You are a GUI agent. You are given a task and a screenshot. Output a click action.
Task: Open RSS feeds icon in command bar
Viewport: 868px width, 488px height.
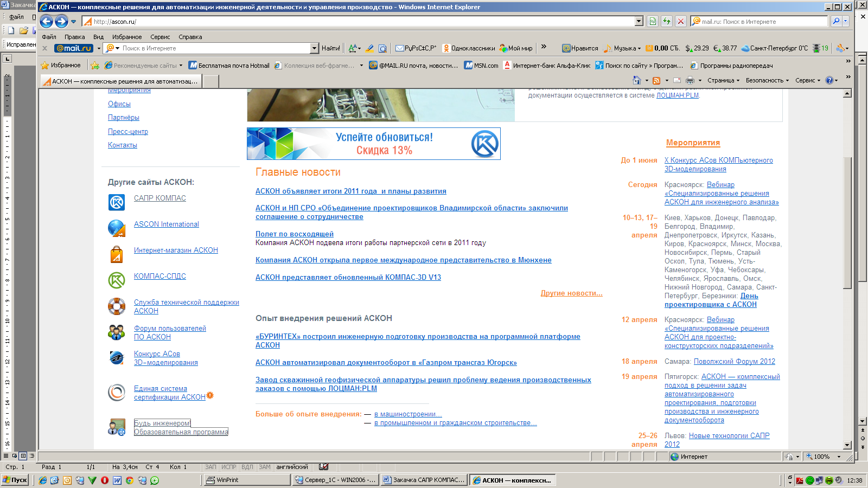pyautogui.click(x=656, y=80)
